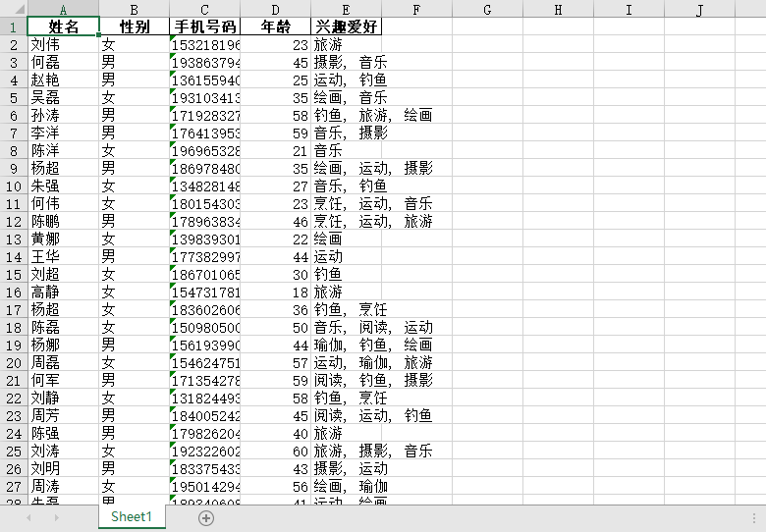The width and height of the screenshot is (766, 532).
Task: Select the cell containing 王华
Action: pos(63,257)
